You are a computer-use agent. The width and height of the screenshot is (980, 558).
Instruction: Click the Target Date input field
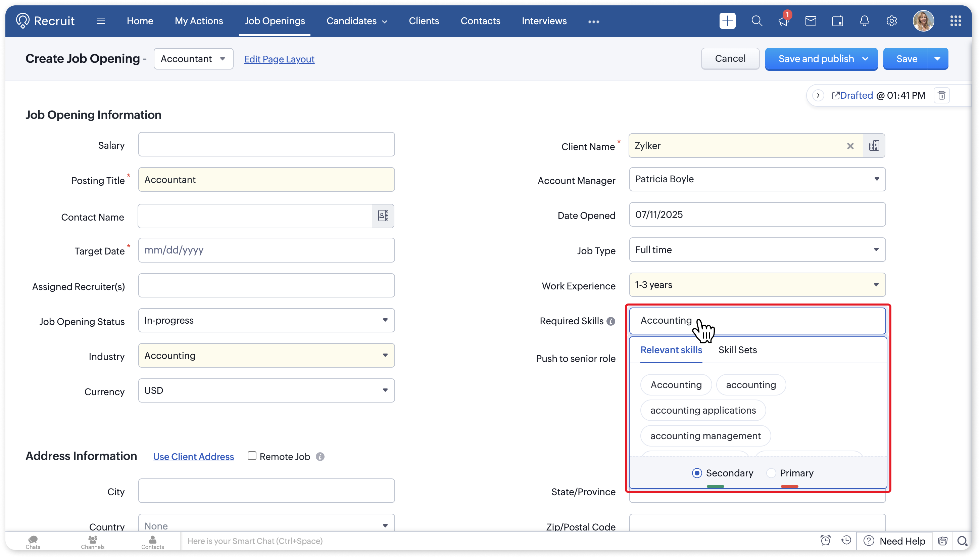coord(266,250)
